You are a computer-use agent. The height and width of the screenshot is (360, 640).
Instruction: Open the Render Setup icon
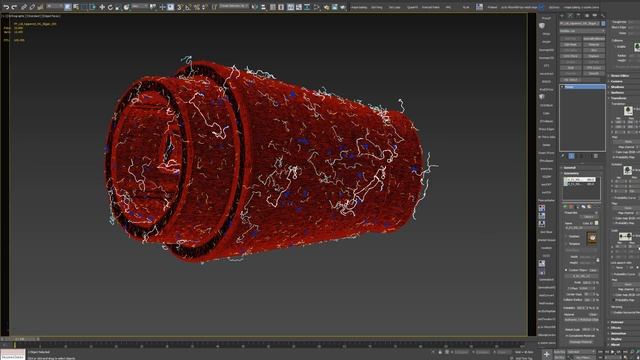[326, 7]
